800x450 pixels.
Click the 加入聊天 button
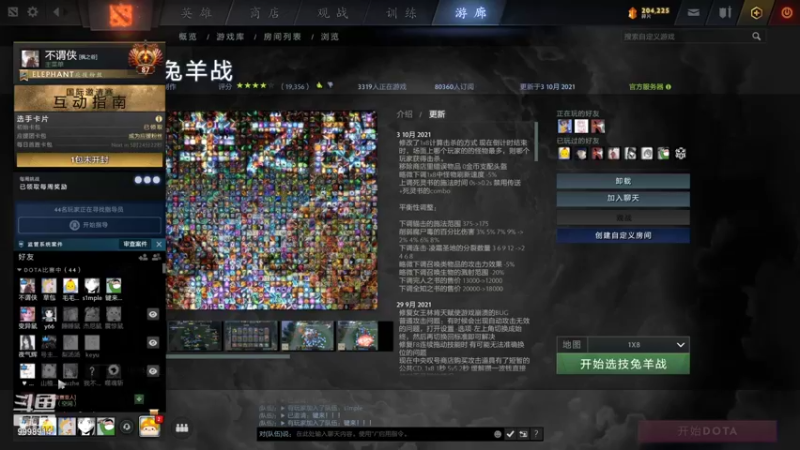[623, 198]
